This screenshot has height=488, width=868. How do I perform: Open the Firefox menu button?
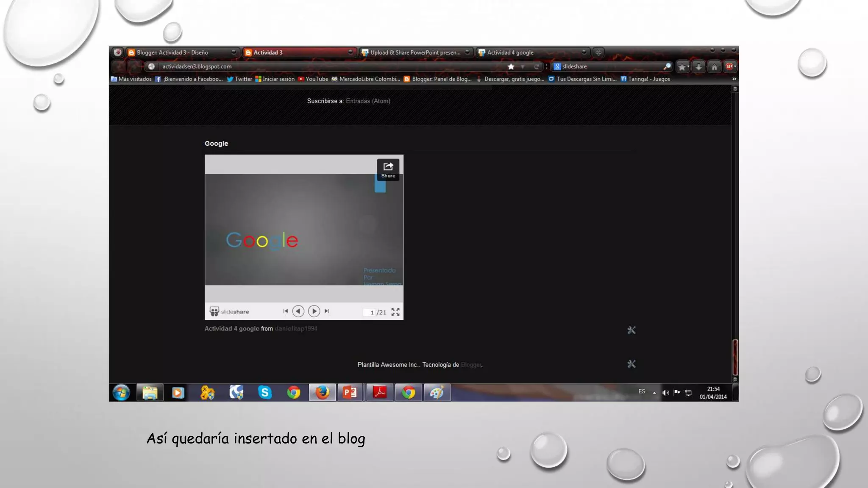(118, 53)
